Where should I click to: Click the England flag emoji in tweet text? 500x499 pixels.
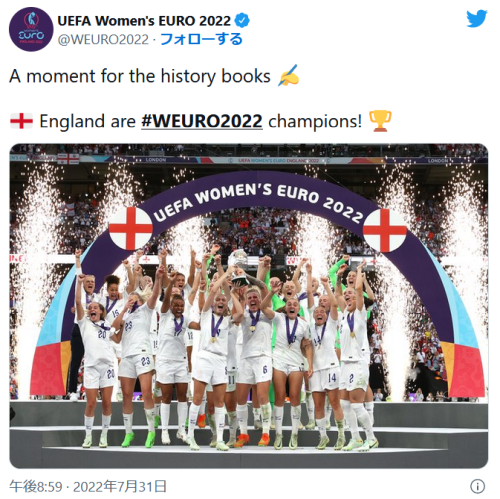pos(21,121)
